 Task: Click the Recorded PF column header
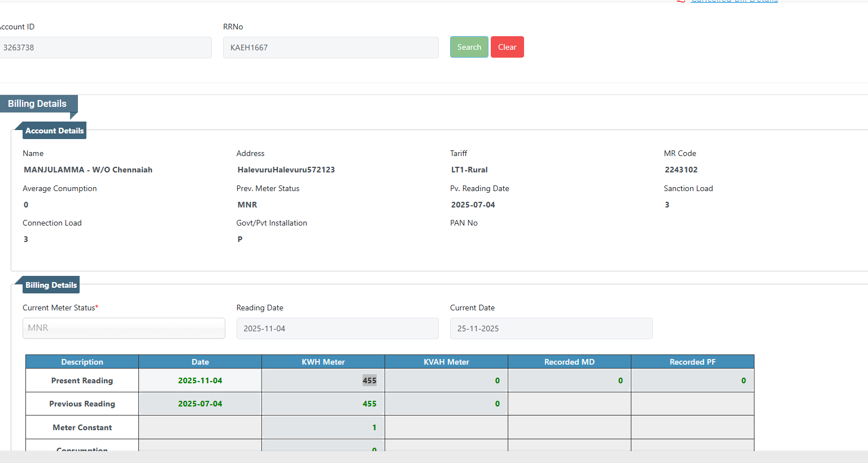point(692,362)
